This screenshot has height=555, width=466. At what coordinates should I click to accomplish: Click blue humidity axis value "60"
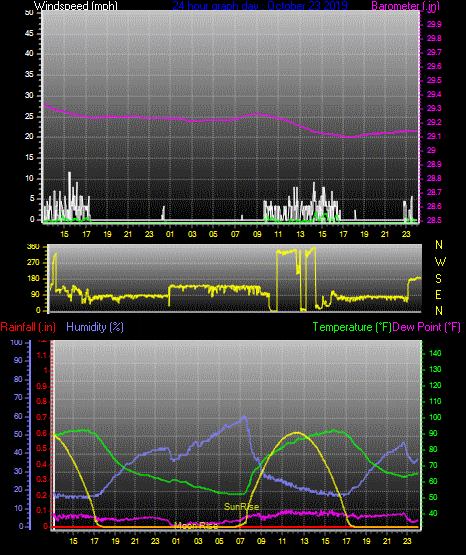pos(18,416)
